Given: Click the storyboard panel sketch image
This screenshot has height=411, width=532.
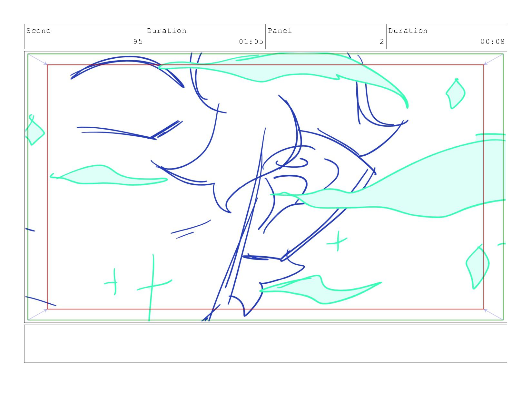Looking at the screenshot, I should [265, 187].
